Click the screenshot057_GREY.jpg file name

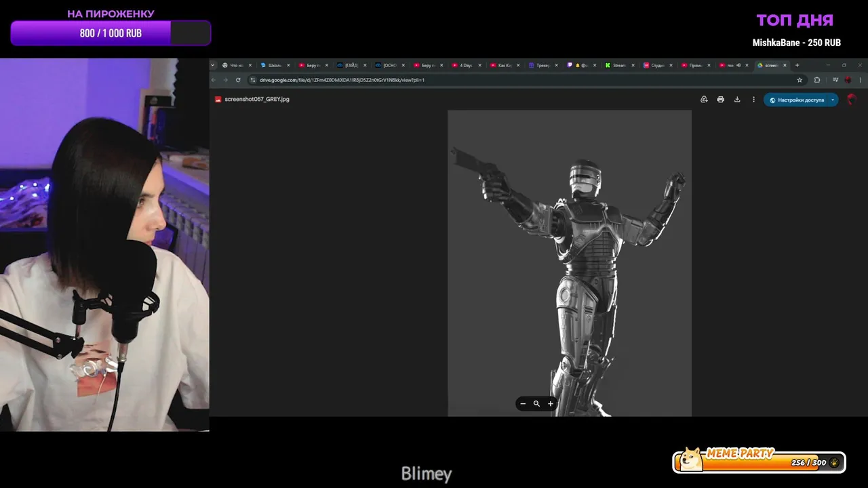point(257,99)
